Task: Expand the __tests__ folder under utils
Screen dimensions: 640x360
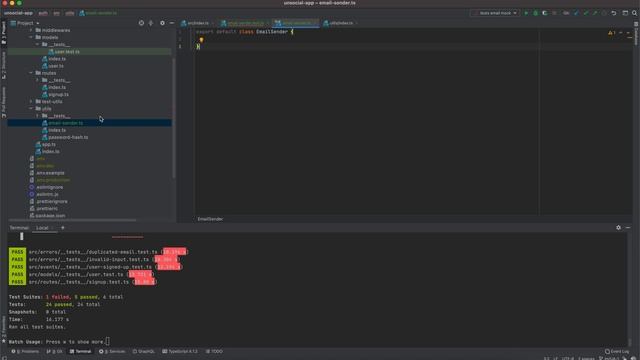Action: pos(38,116)
